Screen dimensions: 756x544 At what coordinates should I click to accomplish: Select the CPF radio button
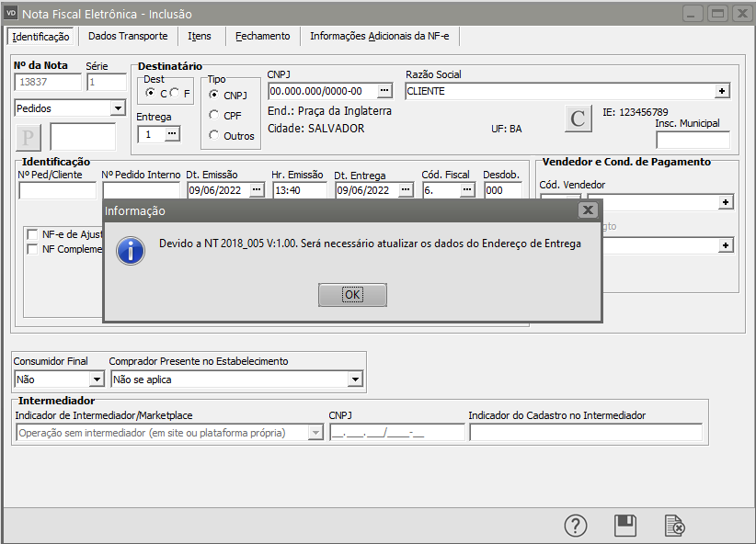click(x=214, y=115)
